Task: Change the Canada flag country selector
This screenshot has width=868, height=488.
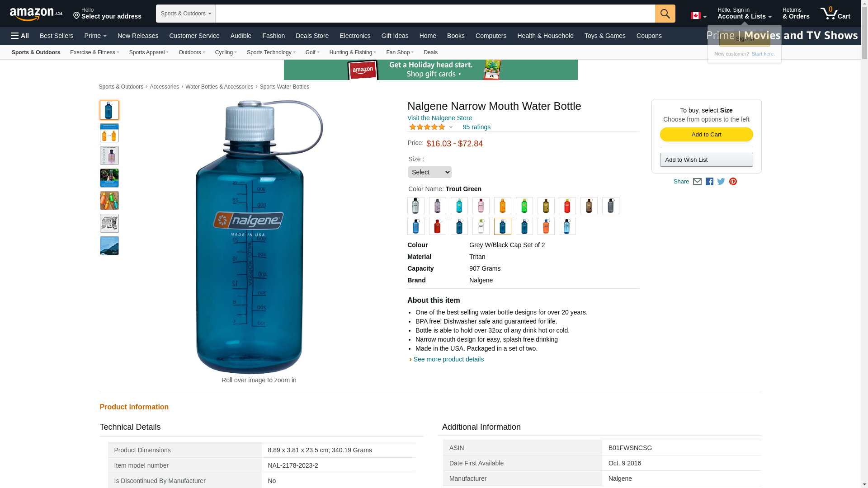Action: click(698, 16)
